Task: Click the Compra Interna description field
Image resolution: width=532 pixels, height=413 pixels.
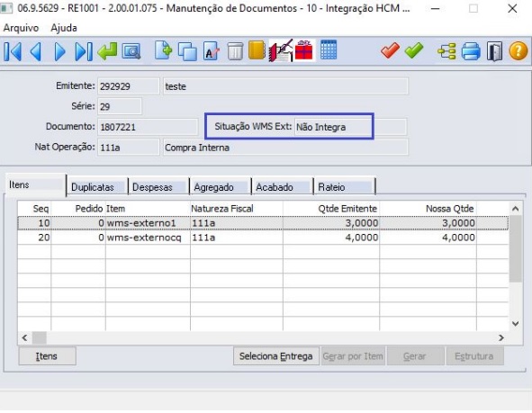Action: (285, 148)
